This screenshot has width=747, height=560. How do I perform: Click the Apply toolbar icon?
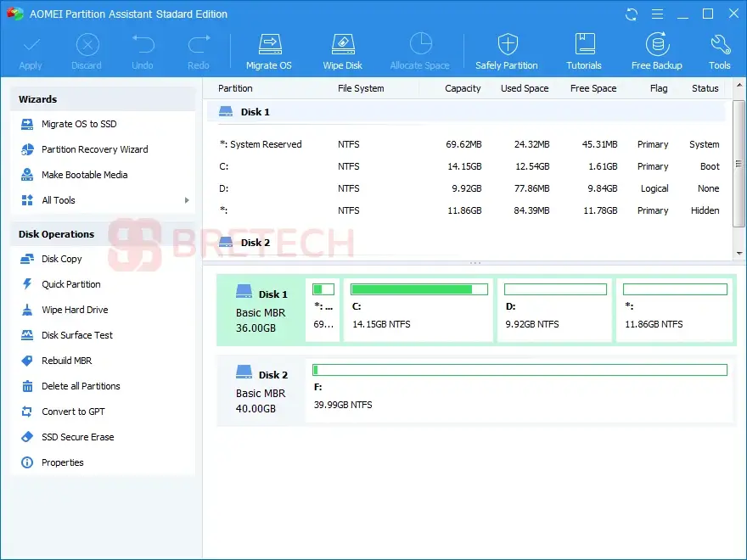(31, 49)
